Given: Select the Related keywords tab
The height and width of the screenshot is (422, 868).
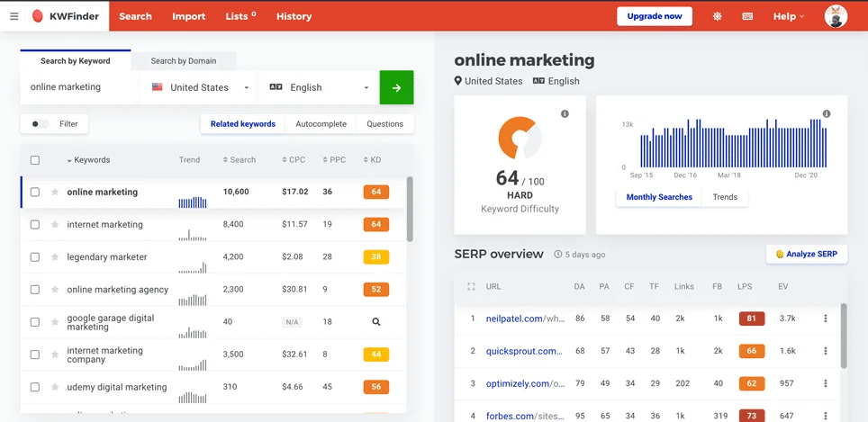Looking at the screenshot, I should 243,124.
